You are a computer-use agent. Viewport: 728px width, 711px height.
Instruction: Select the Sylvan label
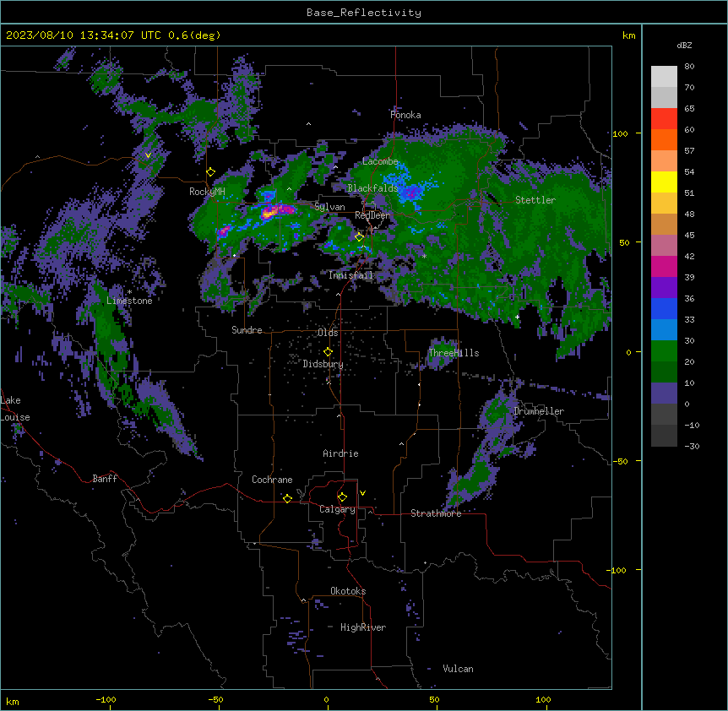(329, 207)
